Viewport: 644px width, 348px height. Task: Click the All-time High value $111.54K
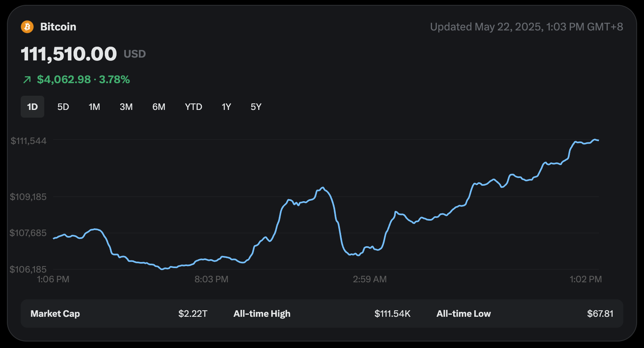[x=392, y=314]
